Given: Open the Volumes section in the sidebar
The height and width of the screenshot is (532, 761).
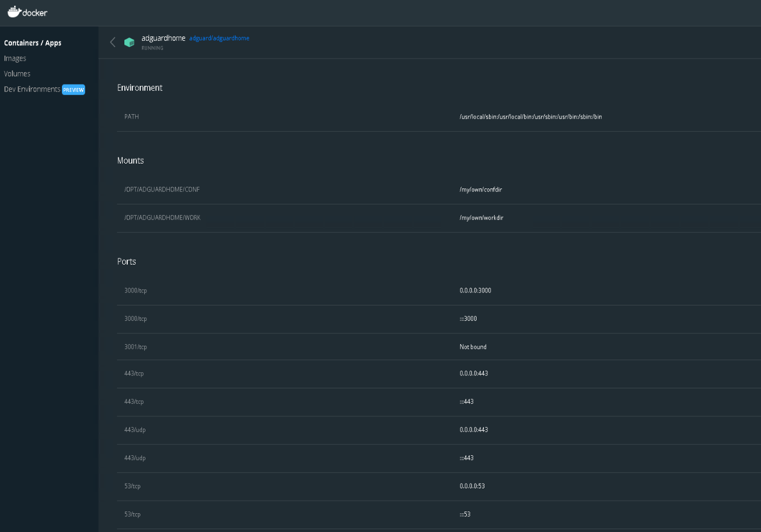Looking at the screenshot, I should [17, 73].
